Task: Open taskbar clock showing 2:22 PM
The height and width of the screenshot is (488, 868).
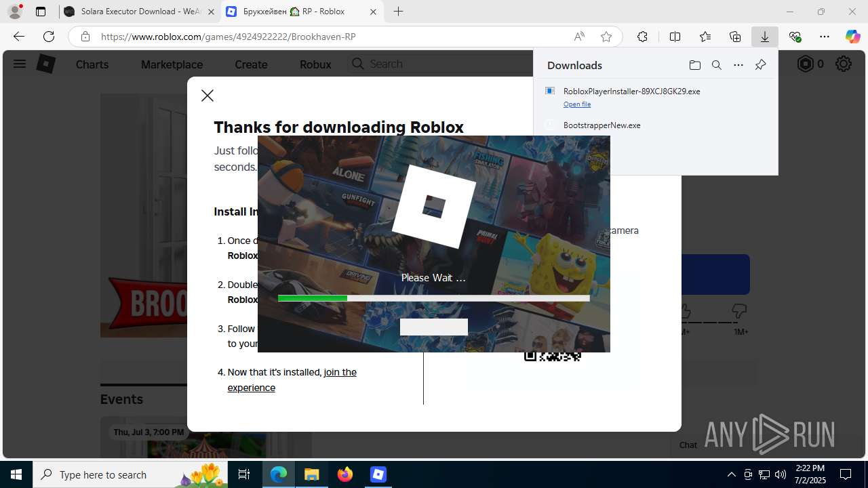Action: click(x=810, y=474)
